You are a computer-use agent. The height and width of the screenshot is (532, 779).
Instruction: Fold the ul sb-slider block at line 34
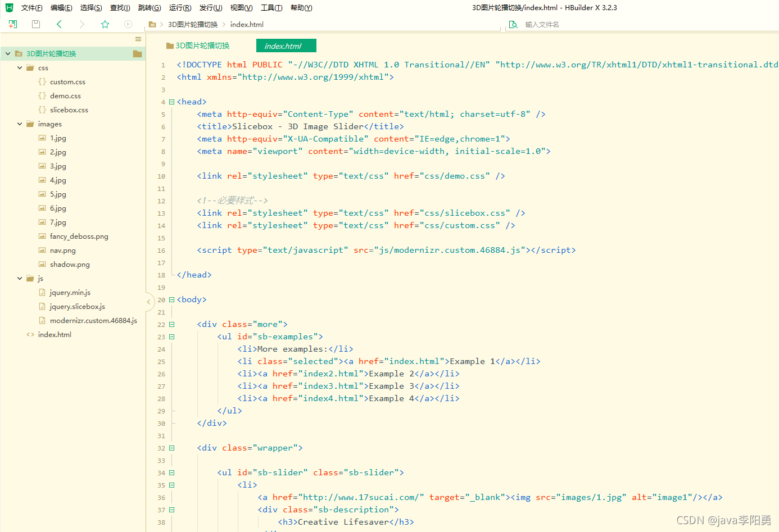pyautogui.click(x=172, y=472)
